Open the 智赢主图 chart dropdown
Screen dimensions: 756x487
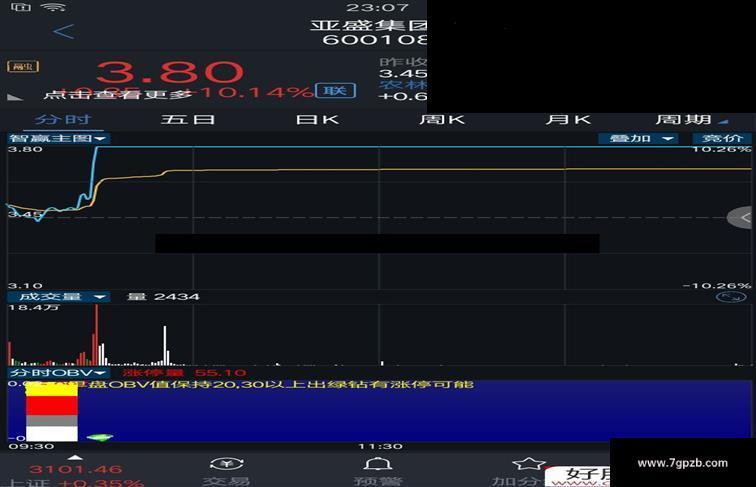pos(58,138)
